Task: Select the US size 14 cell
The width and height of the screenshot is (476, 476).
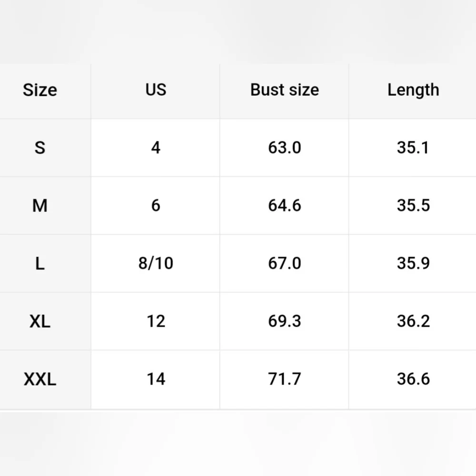Action: (156, 379)
